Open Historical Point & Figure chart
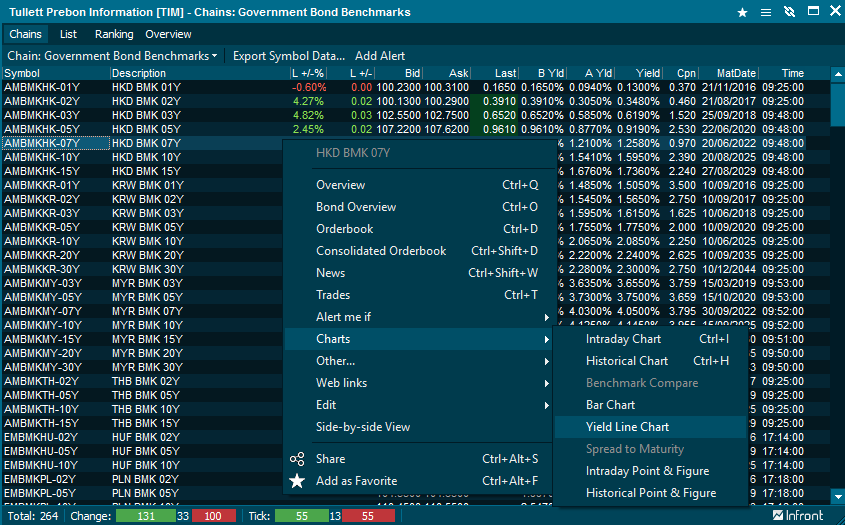This screenshot has height=525, width=845. [x=650, y=493]
